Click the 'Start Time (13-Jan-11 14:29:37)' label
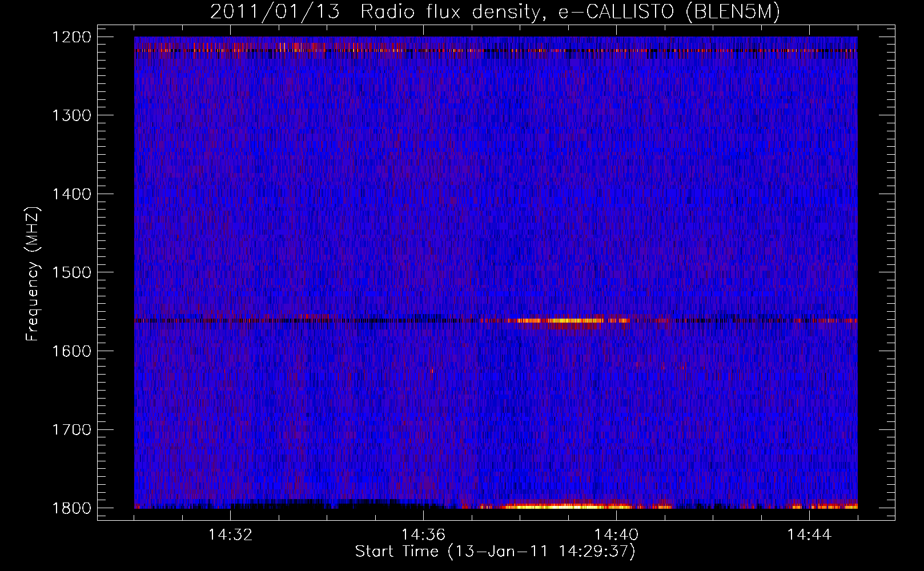This screenshot has width=924, height=571. 495,552
